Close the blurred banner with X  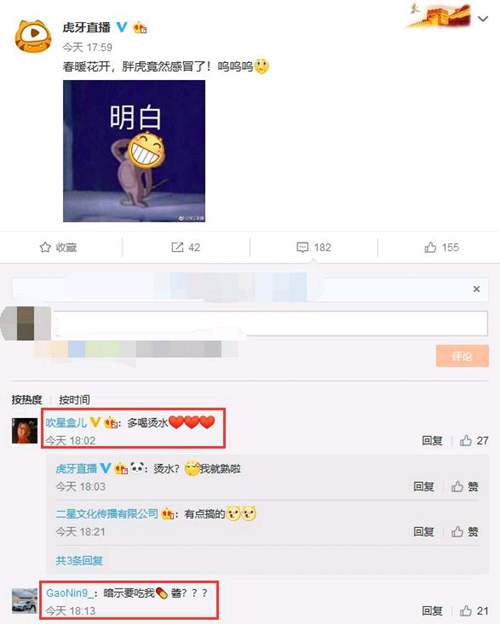(x=477, y=289)
